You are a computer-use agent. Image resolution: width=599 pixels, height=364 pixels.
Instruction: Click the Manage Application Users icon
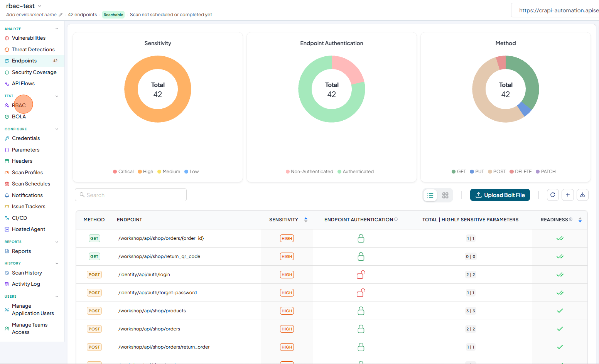click(x=7, y=310)
